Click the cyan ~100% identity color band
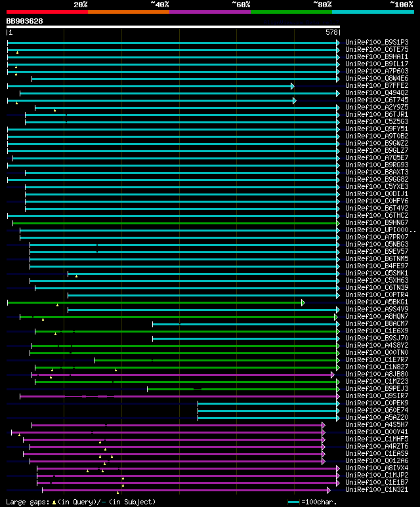Screen dimensions: 420x507 pyautogui.click(x=373, y=12)
